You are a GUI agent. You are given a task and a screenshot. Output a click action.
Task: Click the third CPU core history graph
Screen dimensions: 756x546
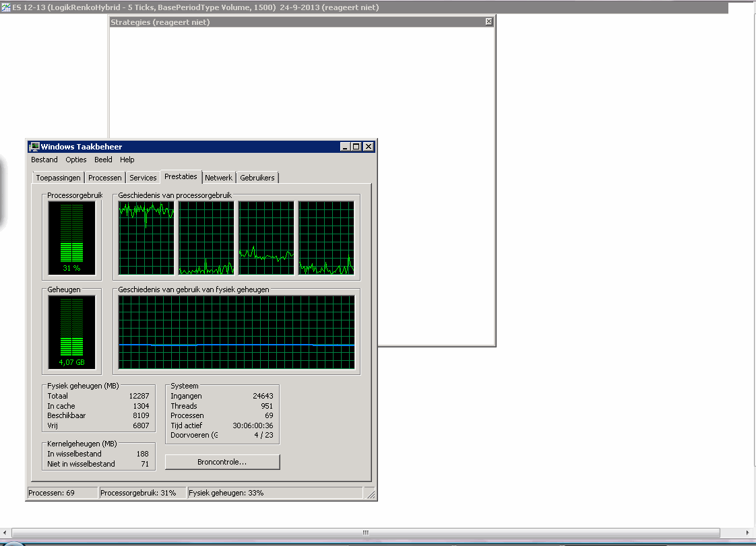pos(266,238)
